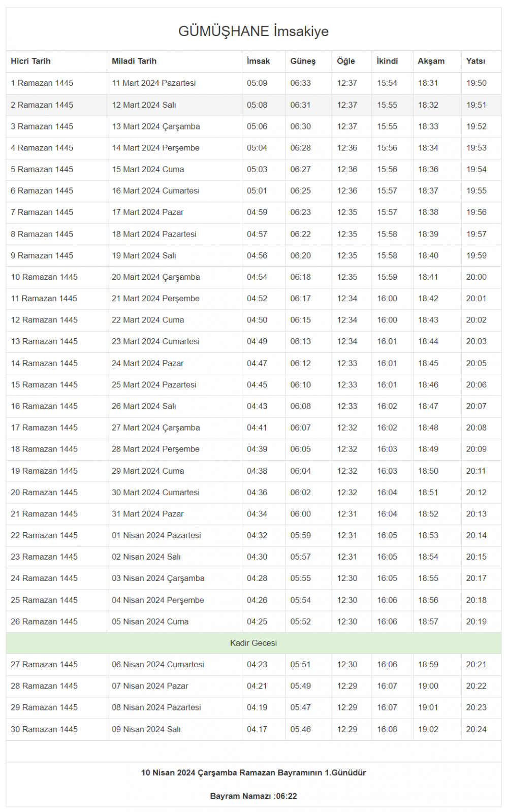Image resolution: width=508 pixels, height=812 pixels.
Task: Select the Akşam column header
Action: [431, 61]
